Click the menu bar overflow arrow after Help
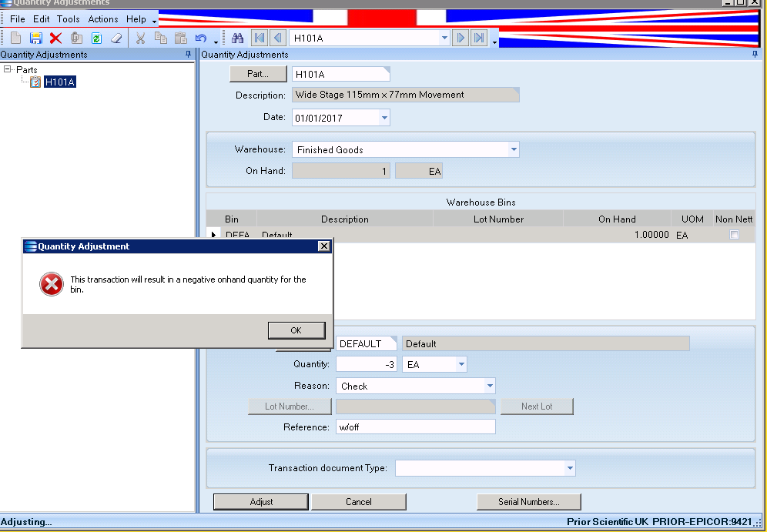The height and width of the screenshot is (532, 767). click(154, 22)
